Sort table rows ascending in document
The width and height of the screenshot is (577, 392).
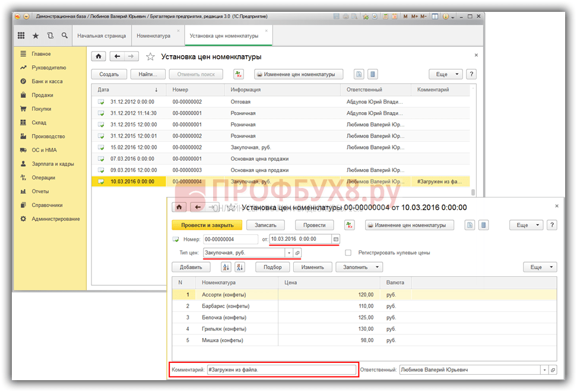(225, 267)
